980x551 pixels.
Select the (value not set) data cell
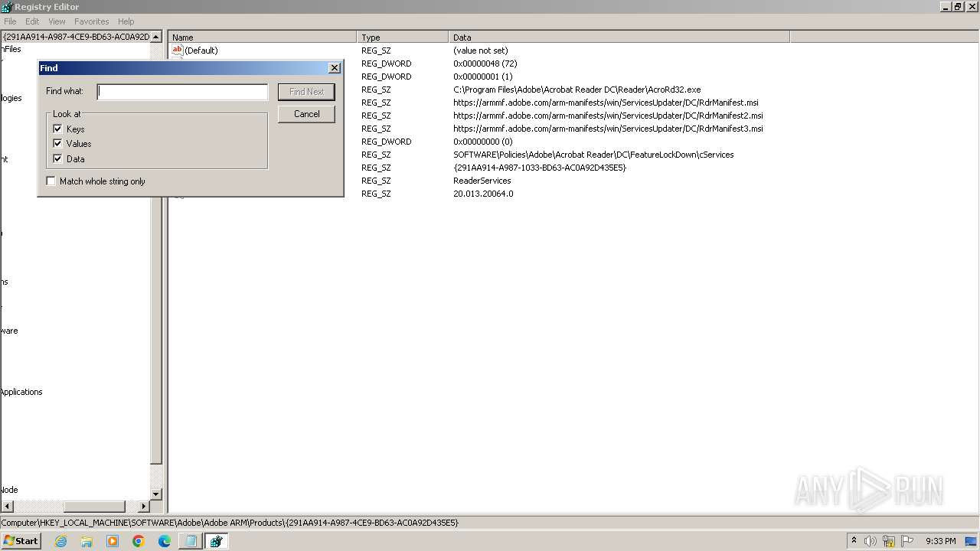pyautogui.click(x=480, y=51)
